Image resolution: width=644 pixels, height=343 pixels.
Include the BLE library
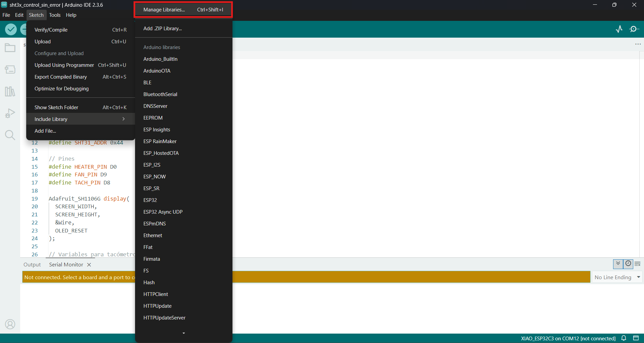[x=183, y=83]
